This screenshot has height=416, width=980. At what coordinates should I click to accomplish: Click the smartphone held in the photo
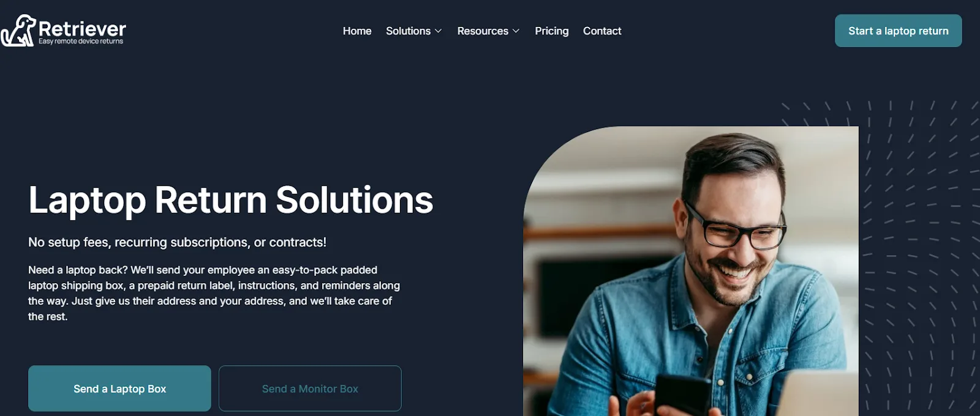(683, 395)
